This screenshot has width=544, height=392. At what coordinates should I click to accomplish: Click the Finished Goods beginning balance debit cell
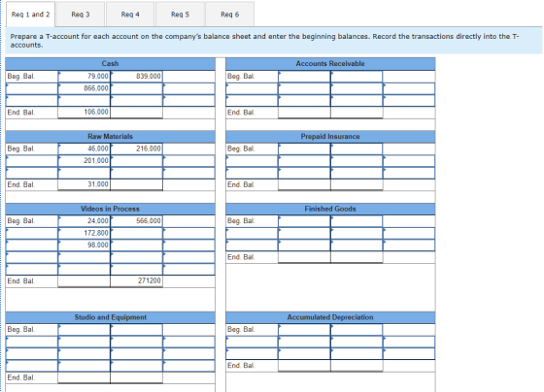coord(304,221)
